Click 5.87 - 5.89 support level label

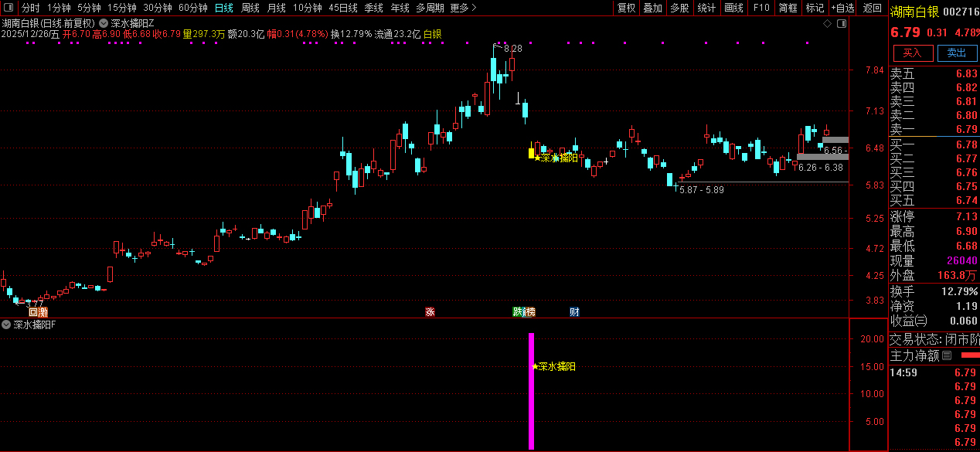point(701,189)
